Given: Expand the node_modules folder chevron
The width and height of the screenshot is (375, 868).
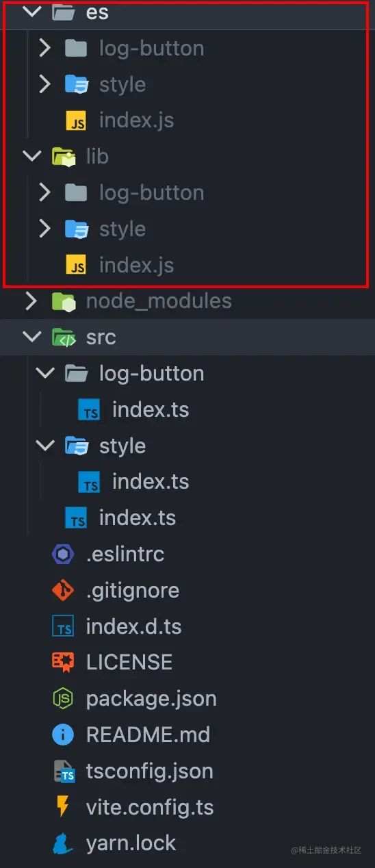Looking at the screenshot, I should click(31, 301).
